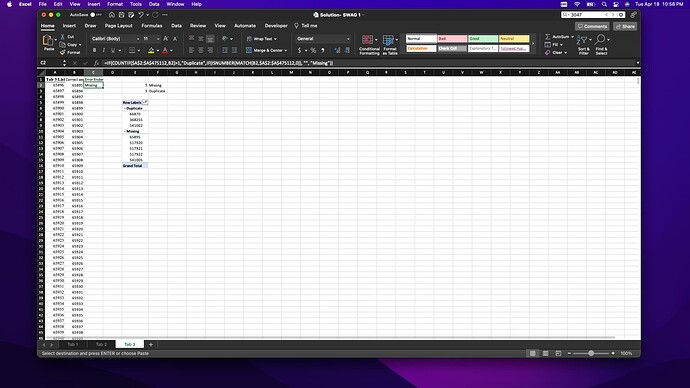Select the Grand Total cell in the pivot table
Screen dimensions: 690x388
click(135, 165)
